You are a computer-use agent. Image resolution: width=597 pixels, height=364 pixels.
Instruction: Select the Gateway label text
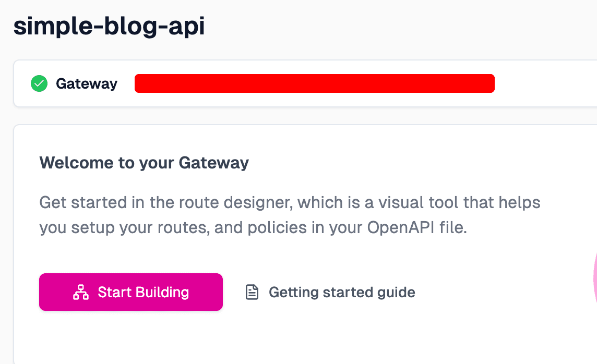[87, 83]
